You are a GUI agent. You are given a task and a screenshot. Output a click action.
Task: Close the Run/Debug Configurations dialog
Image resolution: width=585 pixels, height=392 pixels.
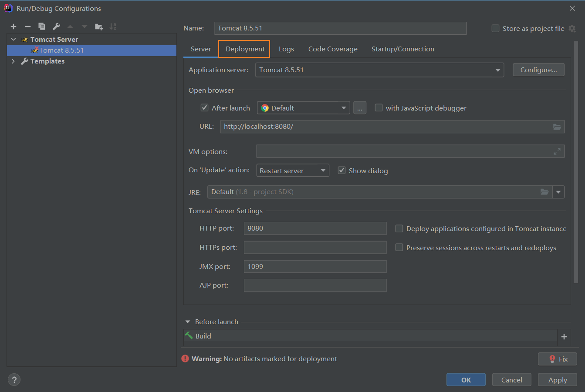572,8
